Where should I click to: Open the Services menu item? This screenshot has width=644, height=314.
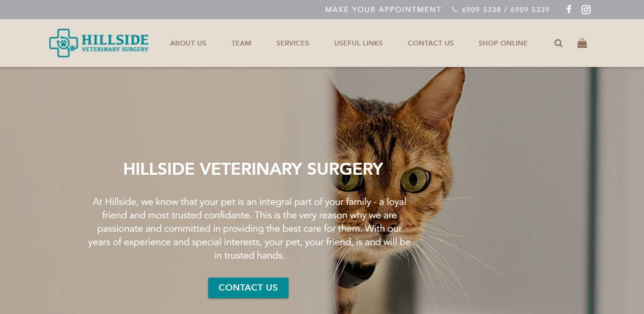(x=292, y=43)
